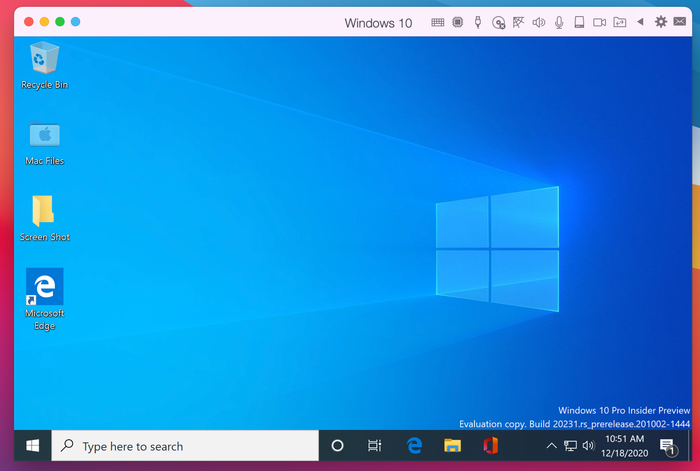
Task: Open the gear configuration icon
Action: [x=661, y=21]
